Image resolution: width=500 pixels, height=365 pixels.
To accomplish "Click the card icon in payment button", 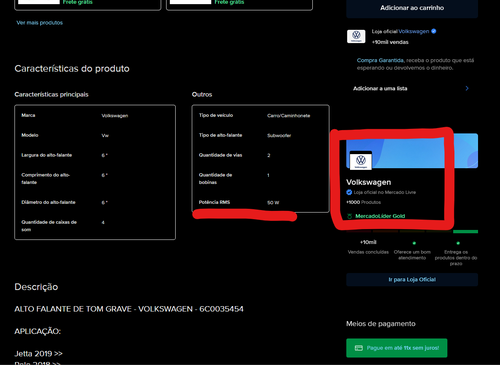I will [x=359, y=348].
